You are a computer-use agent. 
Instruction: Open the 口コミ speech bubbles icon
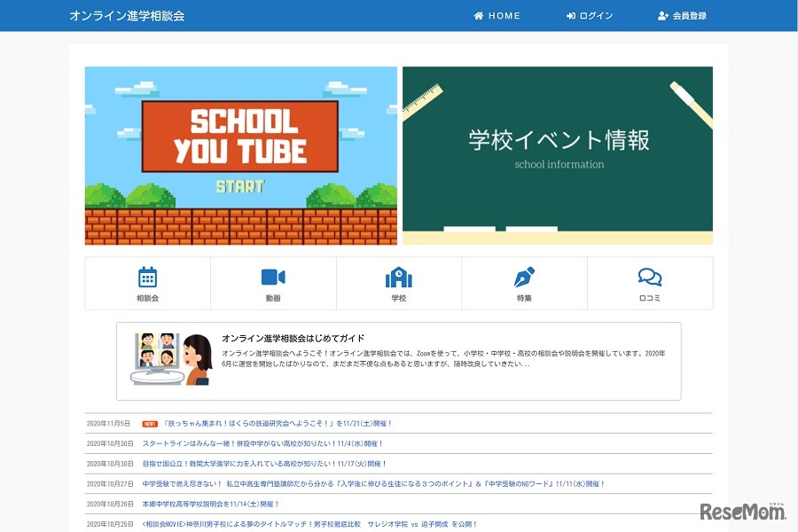650,277
